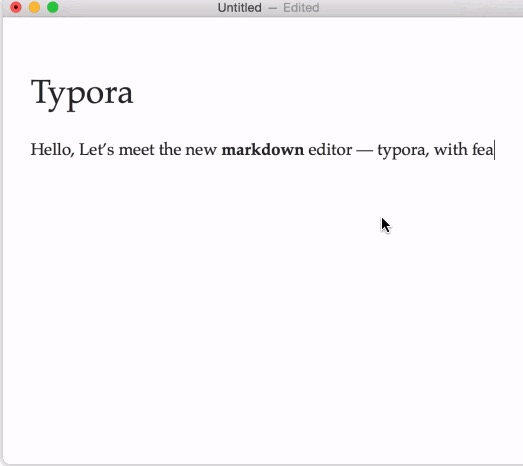Place cursor in the Typora heading
Image resolution: width=523 pixels, height=466 pixels.
pos(82,94)
